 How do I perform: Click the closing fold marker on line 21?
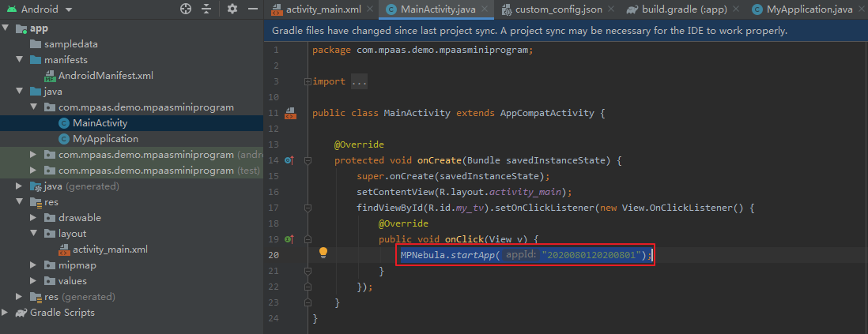point(308,271)
